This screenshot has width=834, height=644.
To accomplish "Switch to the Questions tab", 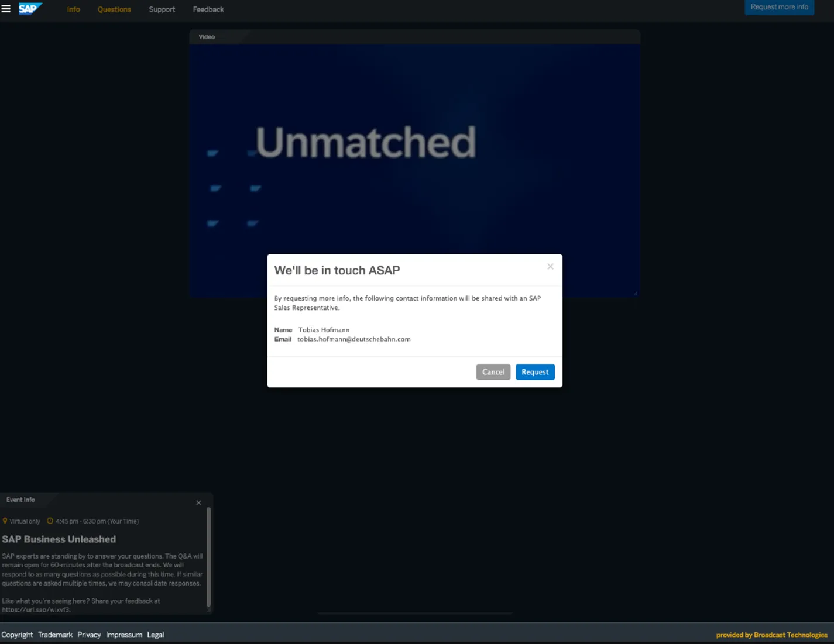I will (x=114, y=9).
